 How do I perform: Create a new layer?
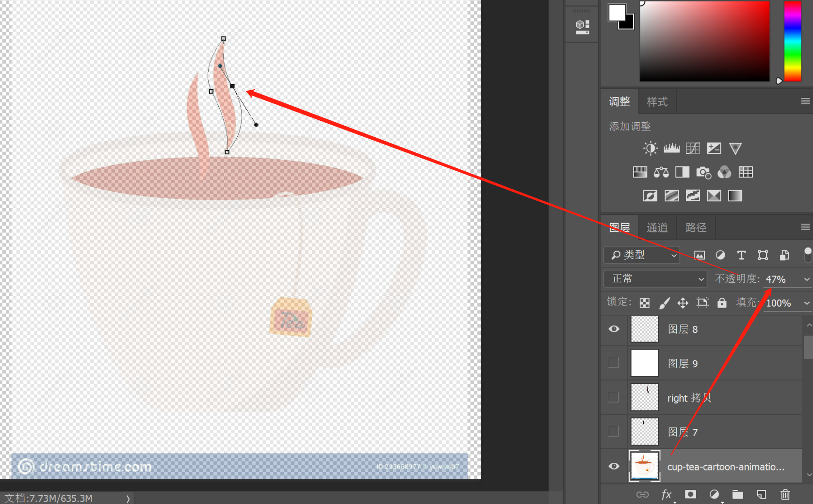pos(762,494)
